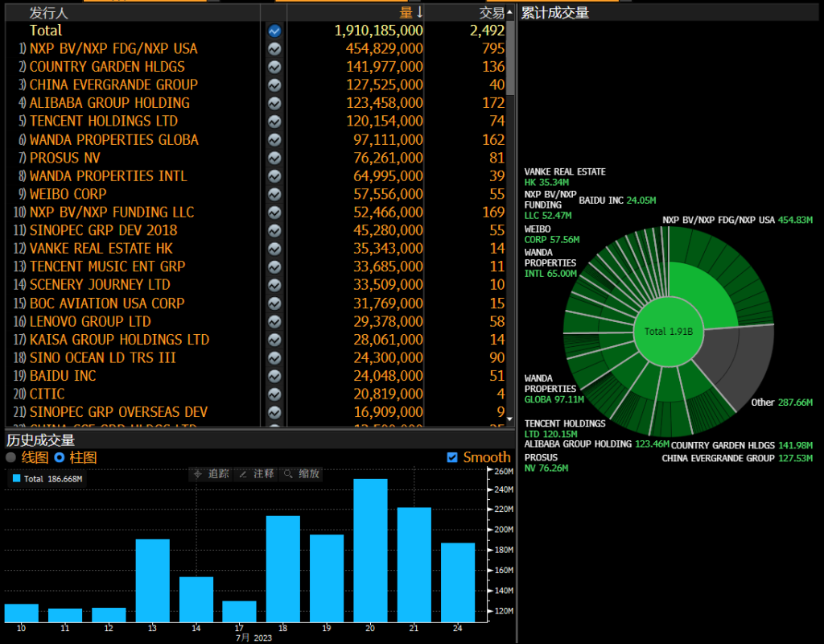Click the Total legend color swatch
This screenshot has height=644, width=824.
[17, 479]
